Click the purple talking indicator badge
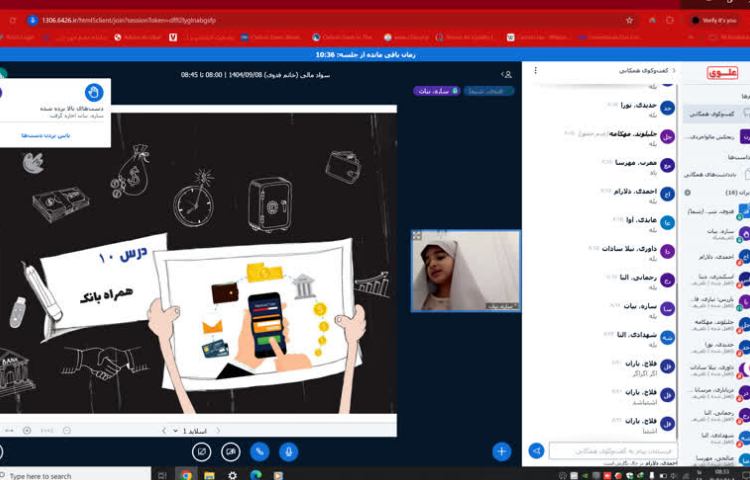Image resolution: width=750 pixels, height=480 pixels. coord(436,91)
